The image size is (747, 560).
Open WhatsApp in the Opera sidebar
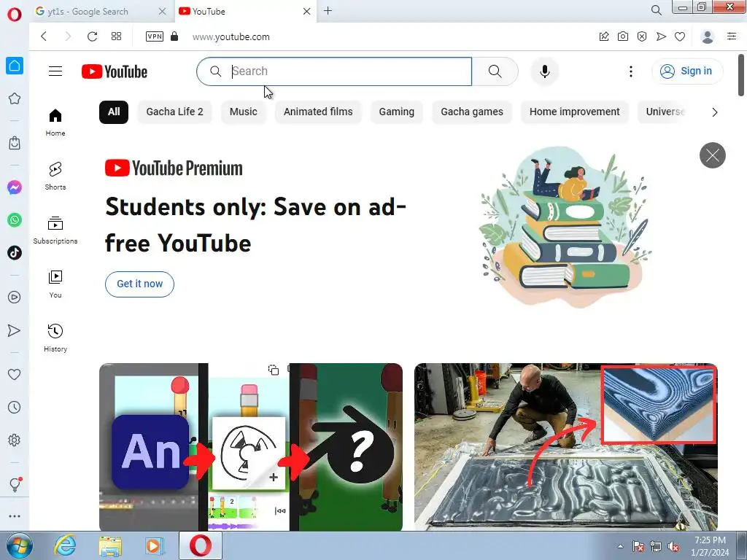tap(15, 220)
